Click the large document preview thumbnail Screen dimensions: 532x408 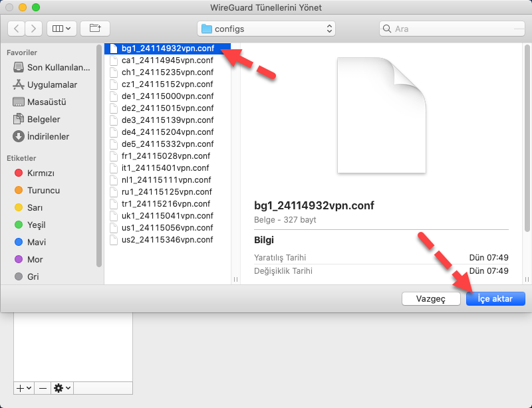click(381, 116)
